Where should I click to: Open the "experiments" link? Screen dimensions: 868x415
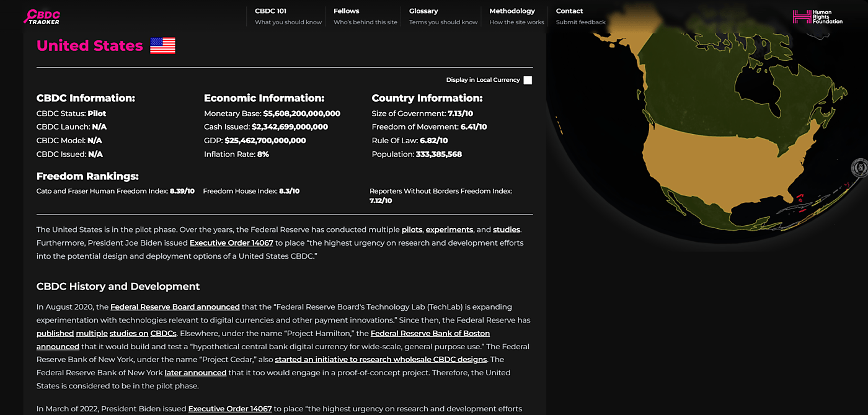[449, 230]
